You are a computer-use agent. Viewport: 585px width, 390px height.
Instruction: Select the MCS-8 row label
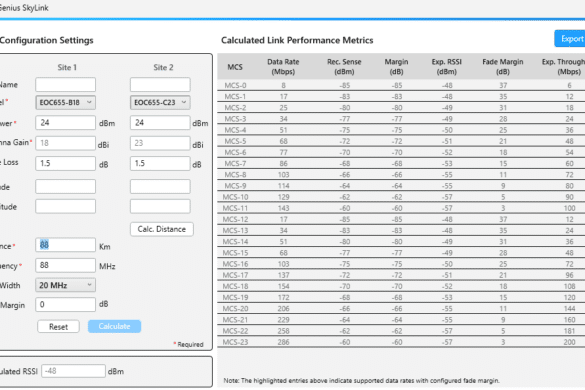tap(235, 175)
